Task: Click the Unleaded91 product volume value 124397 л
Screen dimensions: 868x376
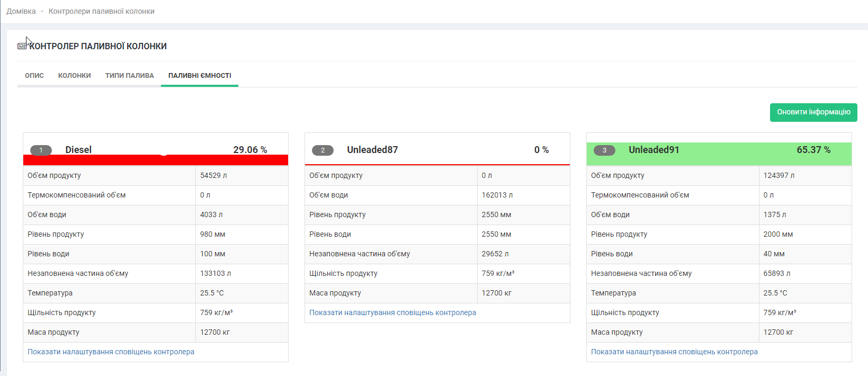Action: [x=778, y=175]
